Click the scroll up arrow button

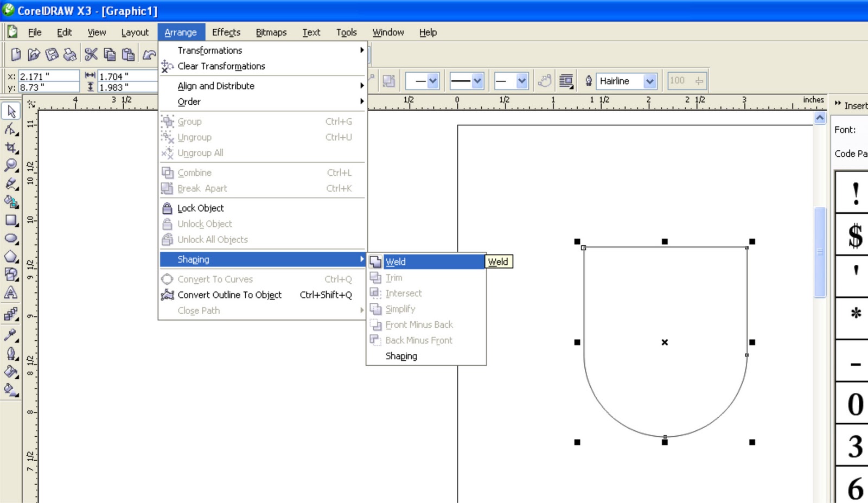click(x=820, y=118)
